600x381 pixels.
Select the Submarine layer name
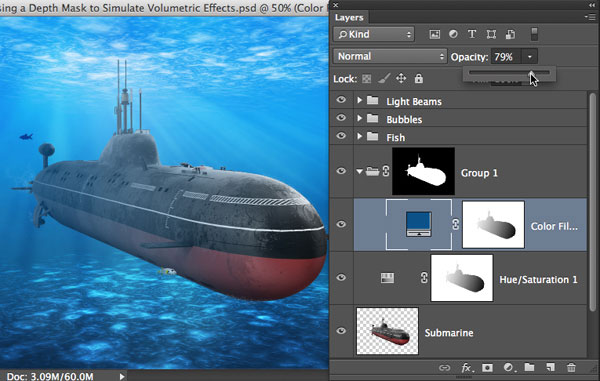coord(449,333)
